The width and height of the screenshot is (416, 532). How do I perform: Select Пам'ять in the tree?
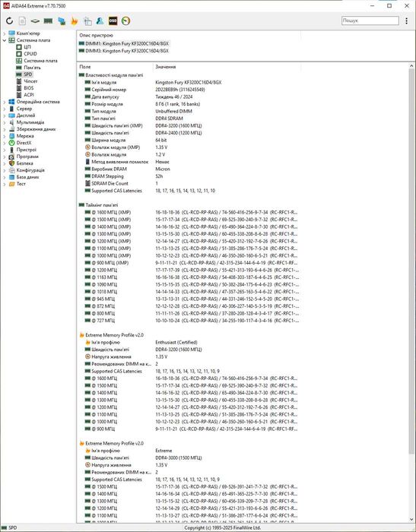click(x=32, y=68)
